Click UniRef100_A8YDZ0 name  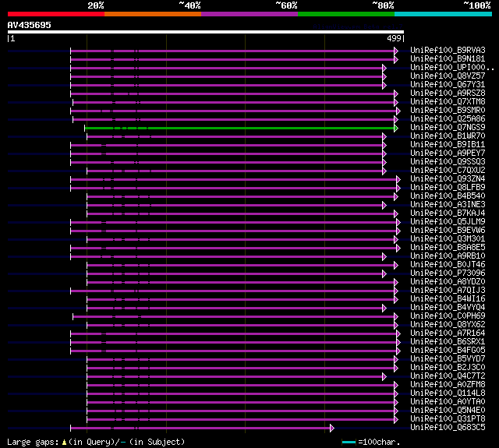point(448,282)
